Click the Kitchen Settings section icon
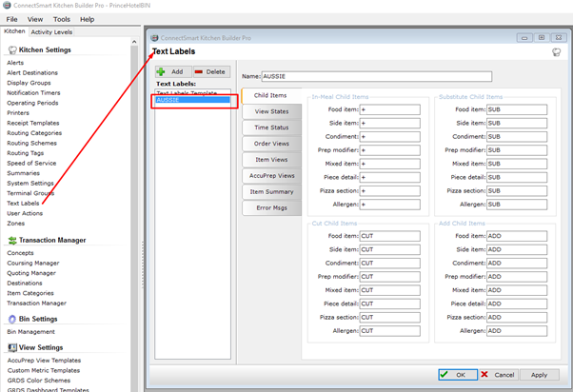 click(x=11, y=49)
